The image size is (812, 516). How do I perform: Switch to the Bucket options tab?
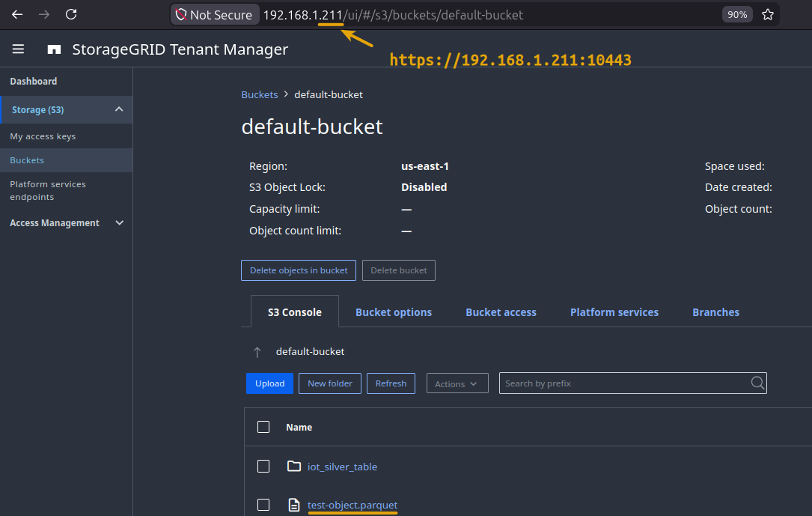tap(394, 312)
